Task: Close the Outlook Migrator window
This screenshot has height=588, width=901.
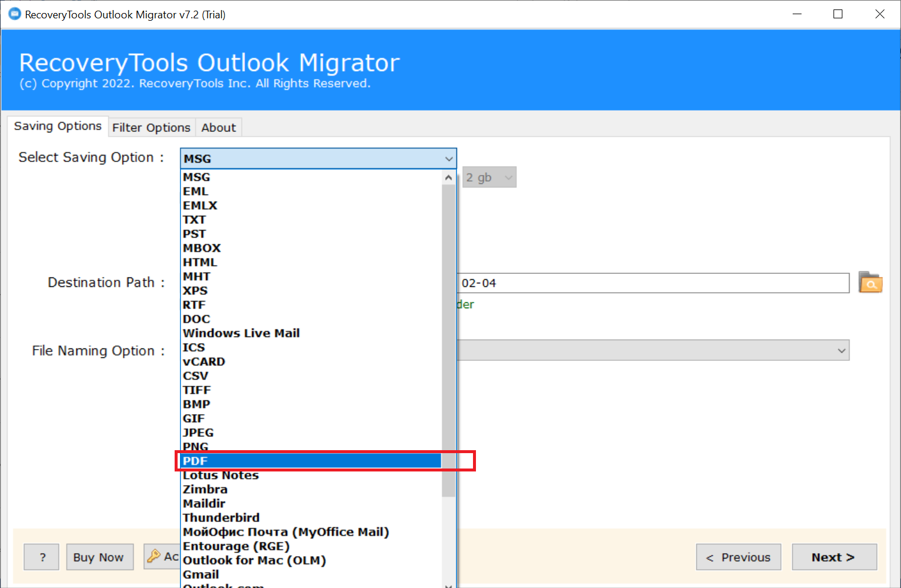Action: 880,14
